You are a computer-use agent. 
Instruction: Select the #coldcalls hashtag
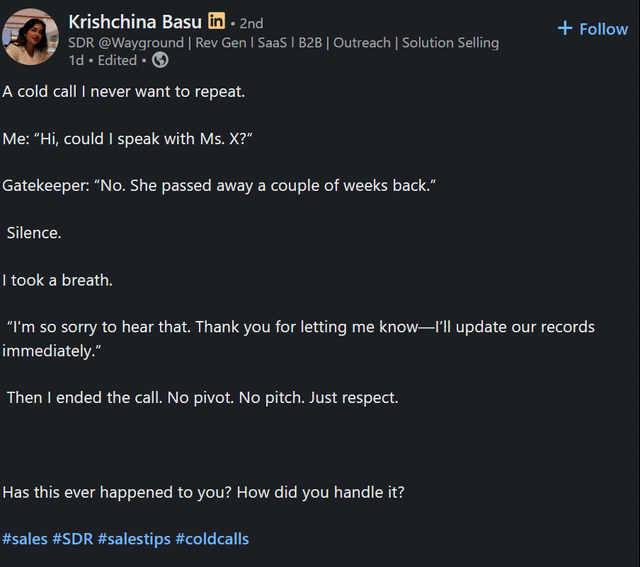click(212, 539)
